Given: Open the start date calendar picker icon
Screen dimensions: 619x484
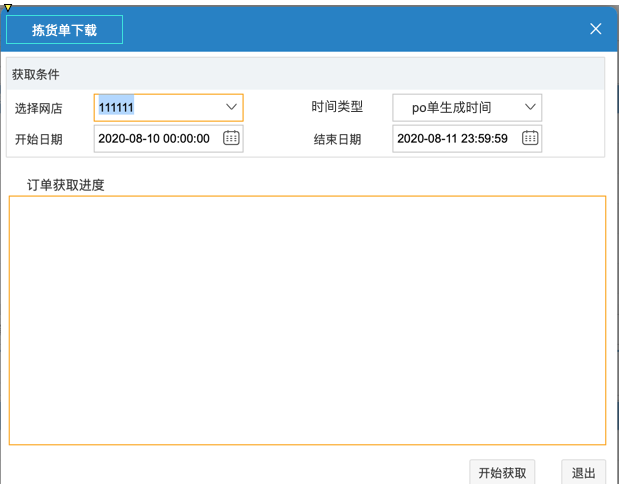Looking at the screenshot, I should click(x=231, y=138).
